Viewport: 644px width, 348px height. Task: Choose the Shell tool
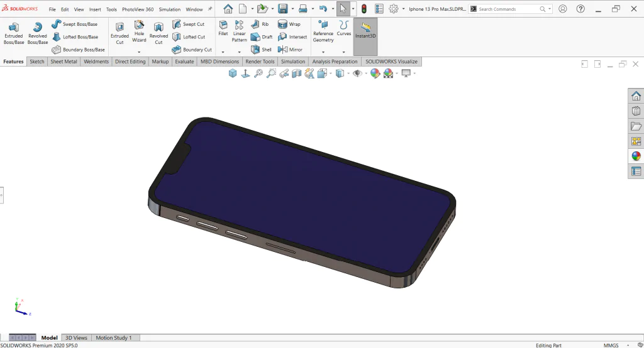[x=261, y=50]
